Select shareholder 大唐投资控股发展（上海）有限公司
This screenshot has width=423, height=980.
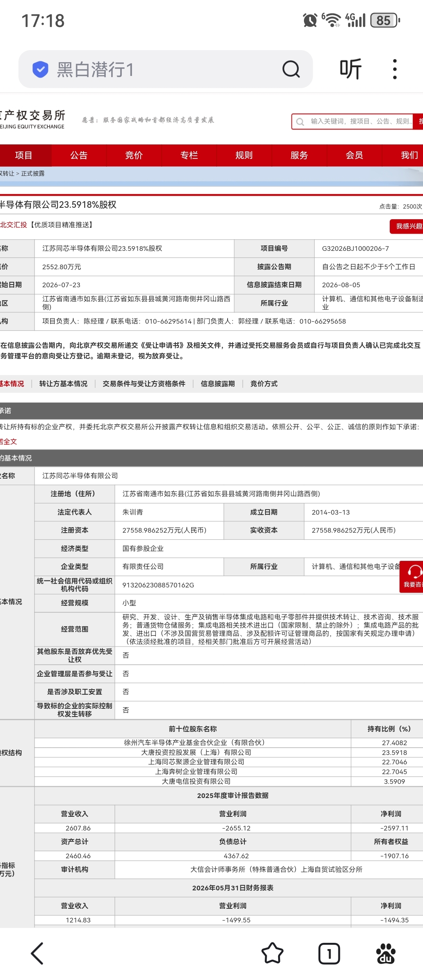(x=196, y=752)
